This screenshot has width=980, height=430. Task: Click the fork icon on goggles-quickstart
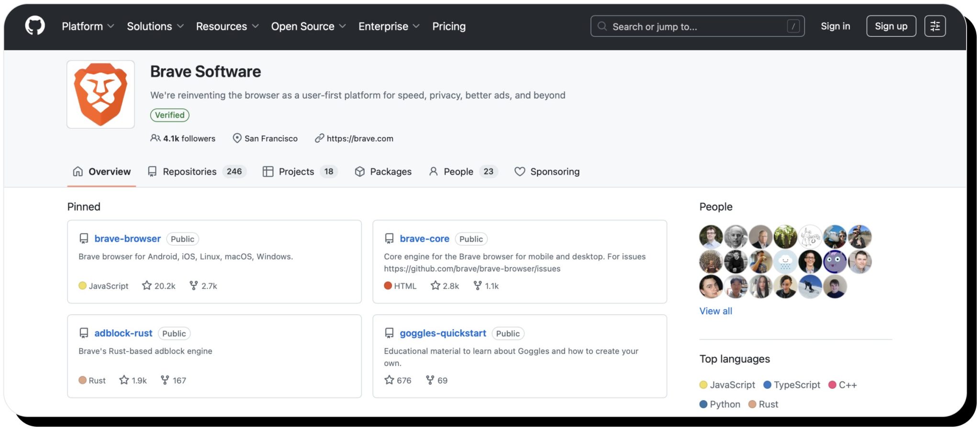[x=430, y=380]
